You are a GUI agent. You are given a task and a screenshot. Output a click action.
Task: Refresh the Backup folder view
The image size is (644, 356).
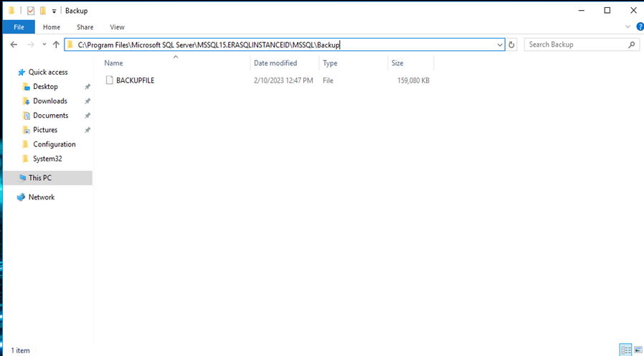[x=511, y=44]
